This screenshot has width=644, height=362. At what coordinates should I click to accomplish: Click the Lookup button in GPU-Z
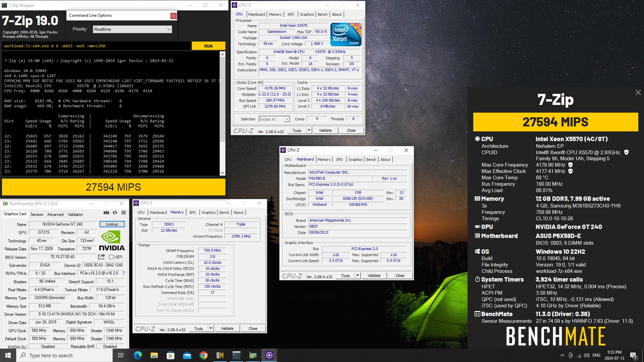coord(112,224)
